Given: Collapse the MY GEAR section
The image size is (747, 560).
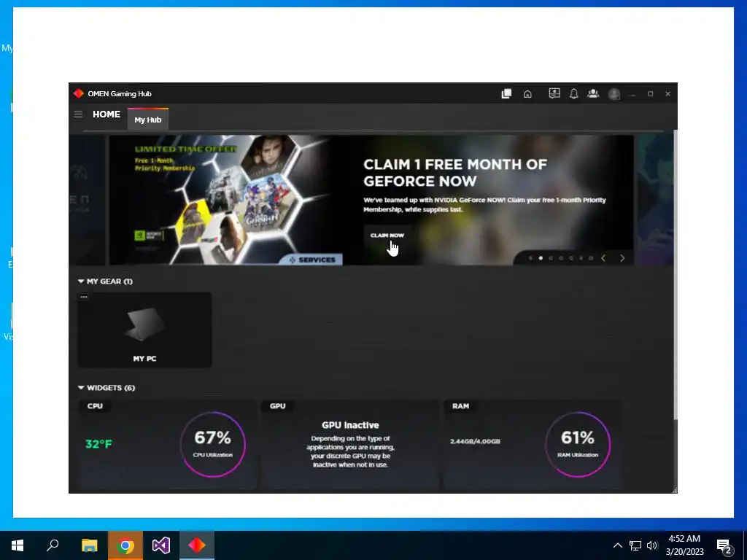Looking at the screenshot, I should (x=81, y=281).
